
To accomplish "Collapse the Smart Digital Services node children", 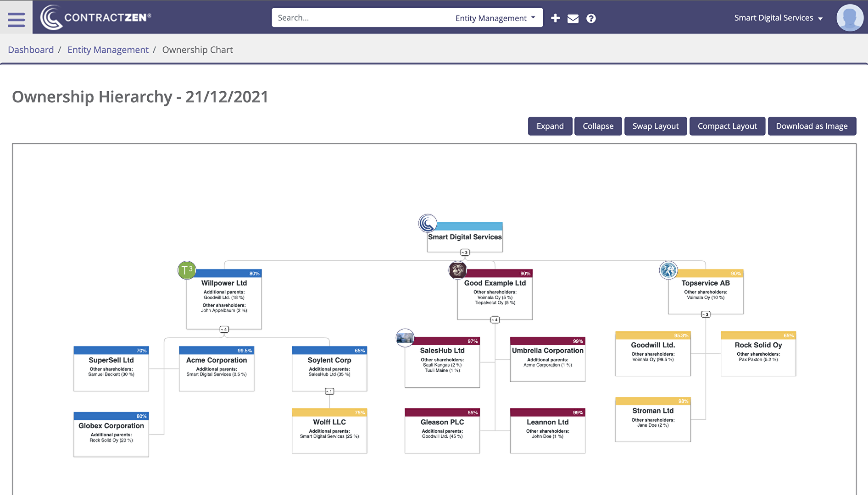I will [x=465, y=253].
